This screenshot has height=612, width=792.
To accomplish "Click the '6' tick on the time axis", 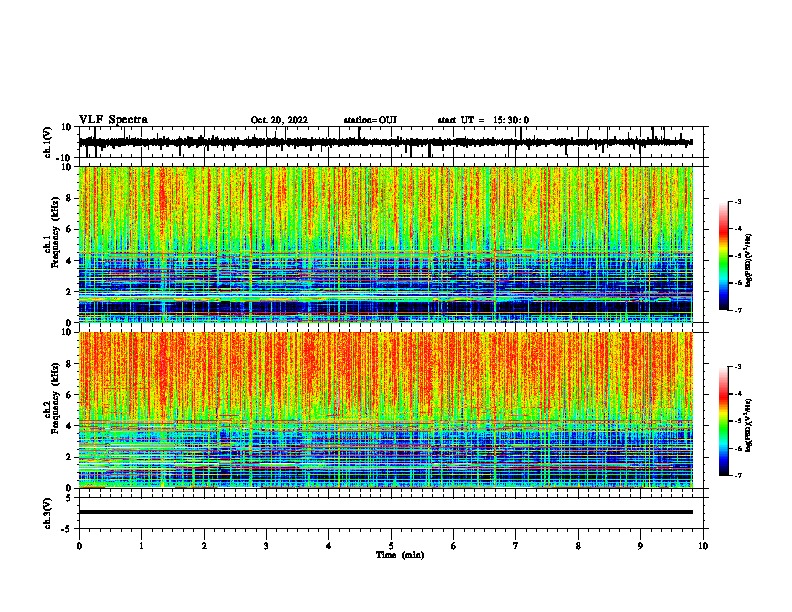I will [x=454, y=546].
